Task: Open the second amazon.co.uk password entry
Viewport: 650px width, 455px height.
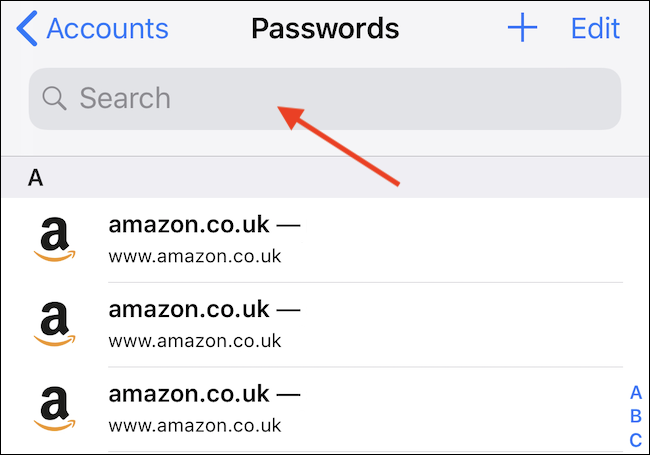Action: tap(325, 325)
